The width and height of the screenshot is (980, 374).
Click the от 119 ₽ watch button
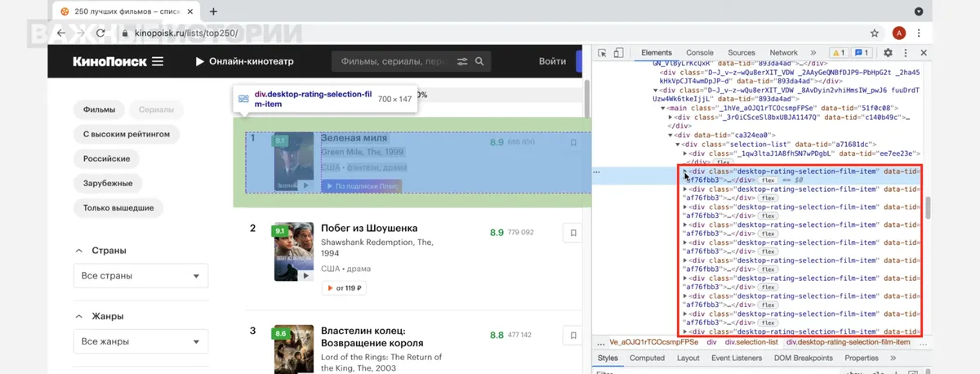click(x=343, y=288)
